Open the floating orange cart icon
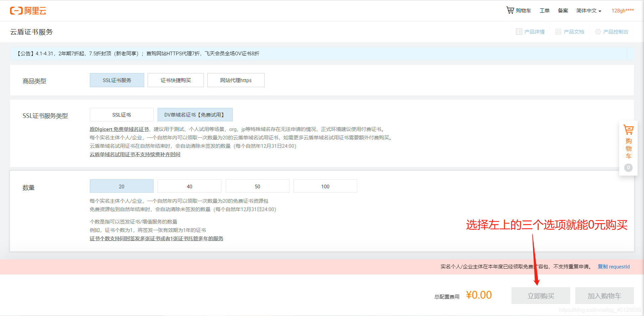 [x=628, y=130]
